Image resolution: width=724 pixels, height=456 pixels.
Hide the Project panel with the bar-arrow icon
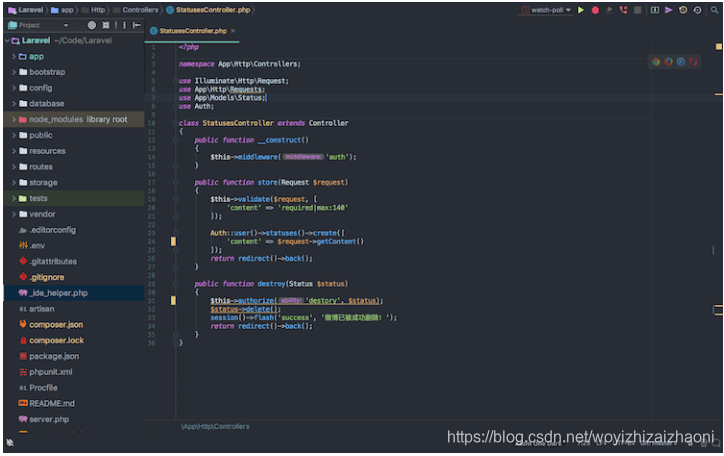[137, 25]
